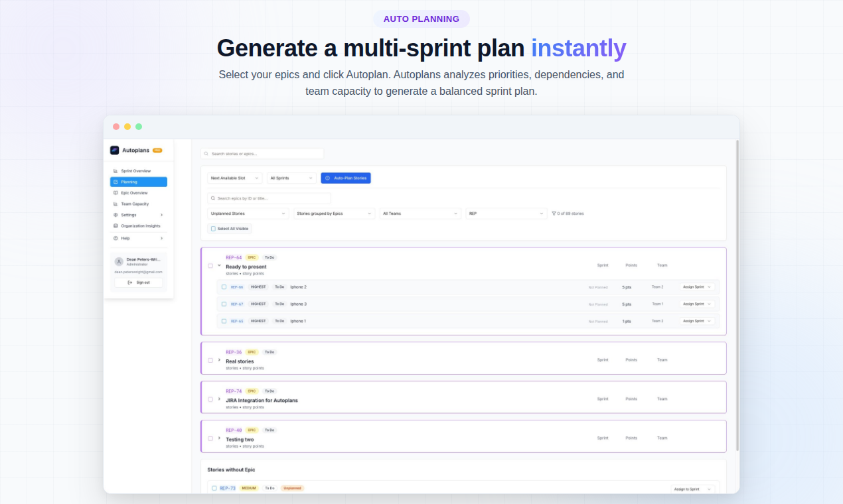Click the magnifier in epics search
The width and height of the screenshot is (843, 504).
(x=213, y=198)
